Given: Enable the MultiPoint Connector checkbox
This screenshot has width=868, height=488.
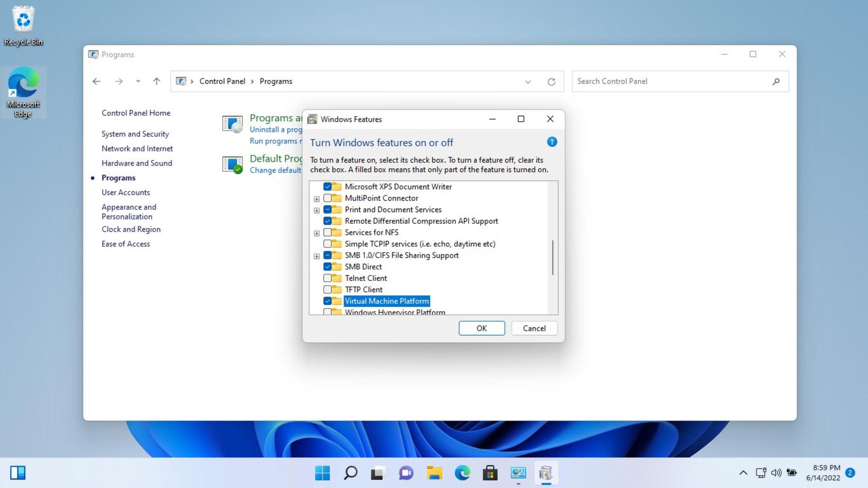Looking at the screenshot, I should (327, 198).
